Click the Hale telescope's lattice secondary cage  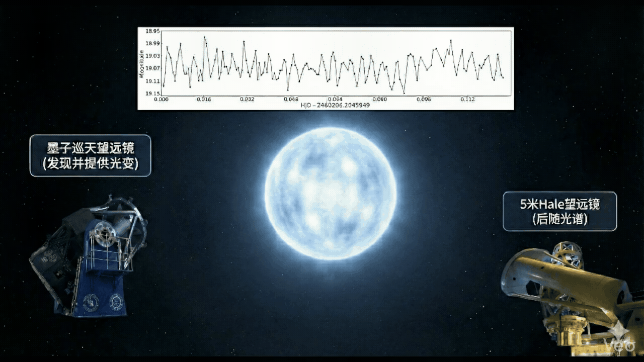[x=569, y=256]
